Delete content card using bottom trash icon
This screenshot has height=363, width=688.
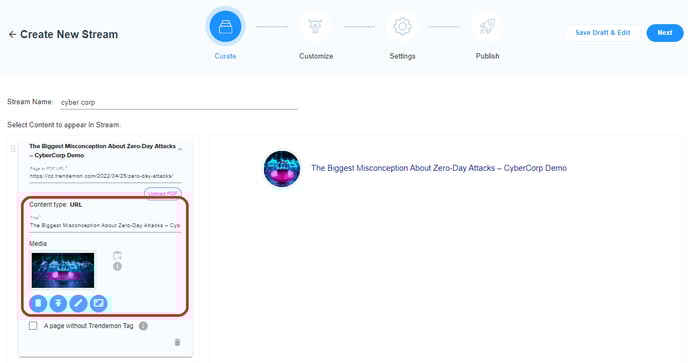click(177, 342)
